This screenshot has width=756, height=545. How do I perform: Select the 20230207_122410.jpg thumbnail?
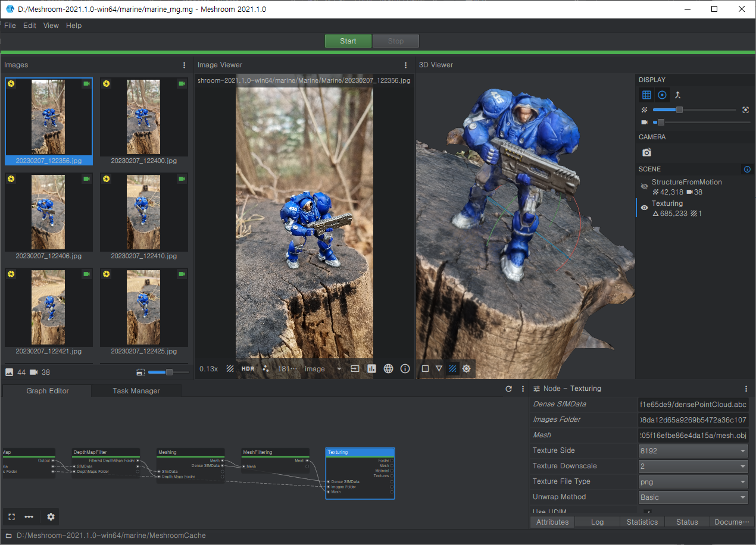[x=143, y=213]
